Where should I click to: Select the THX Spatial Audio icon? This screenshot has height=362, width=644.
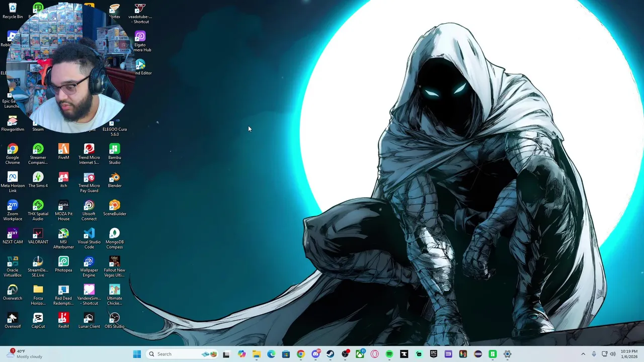(x=38, y=210)
